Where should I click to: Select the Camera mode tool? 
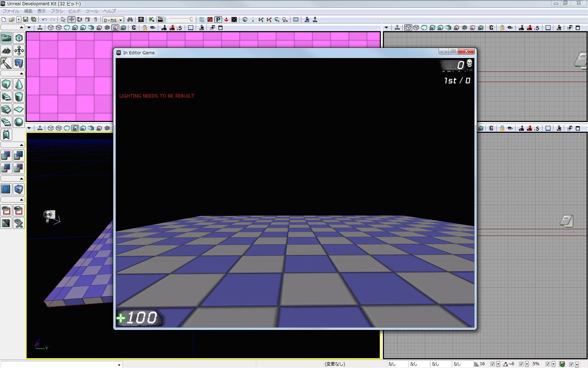coord(6,38)
